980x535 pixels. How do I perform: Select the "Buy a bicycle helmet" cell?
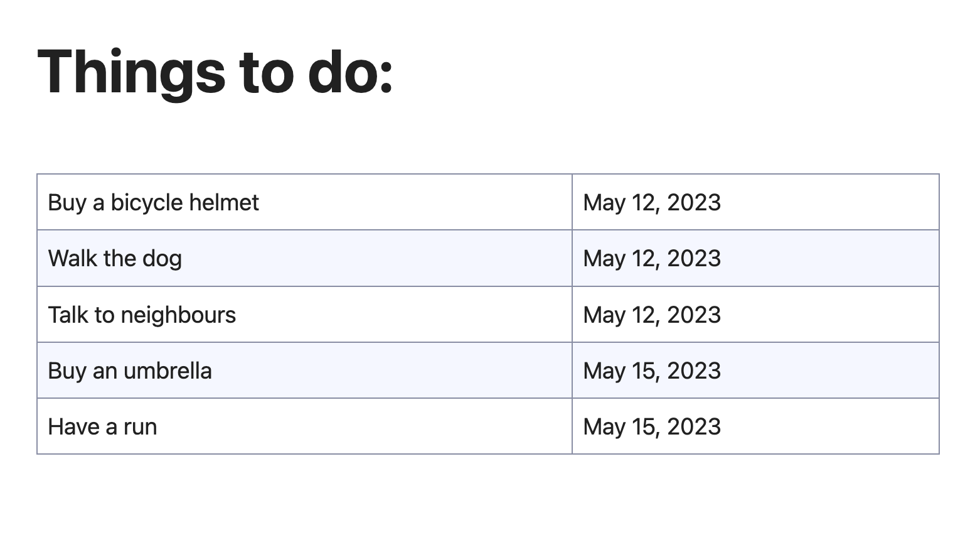tap(154, 203)
